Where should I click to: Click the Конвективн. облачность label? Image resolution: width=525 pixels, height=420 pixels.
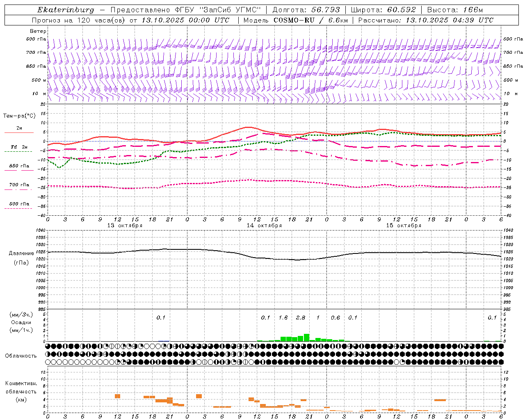[21, 391]
